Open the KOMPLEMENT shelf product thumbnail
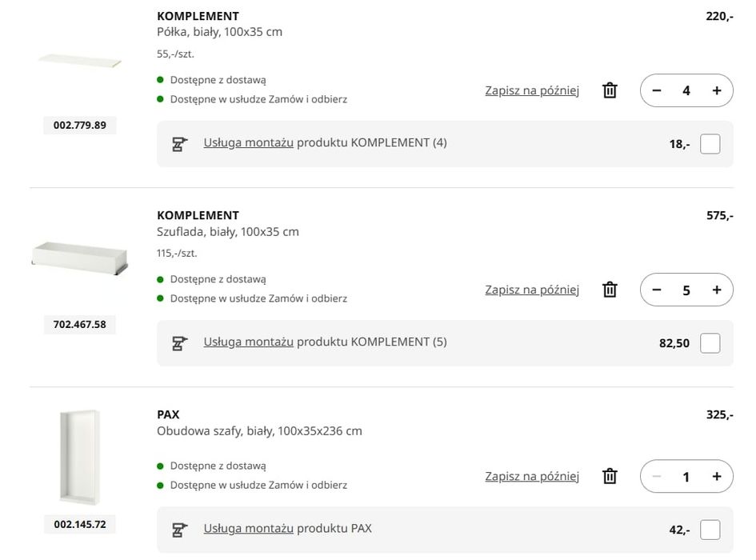The image size is (756, 560). pos(79,61)
